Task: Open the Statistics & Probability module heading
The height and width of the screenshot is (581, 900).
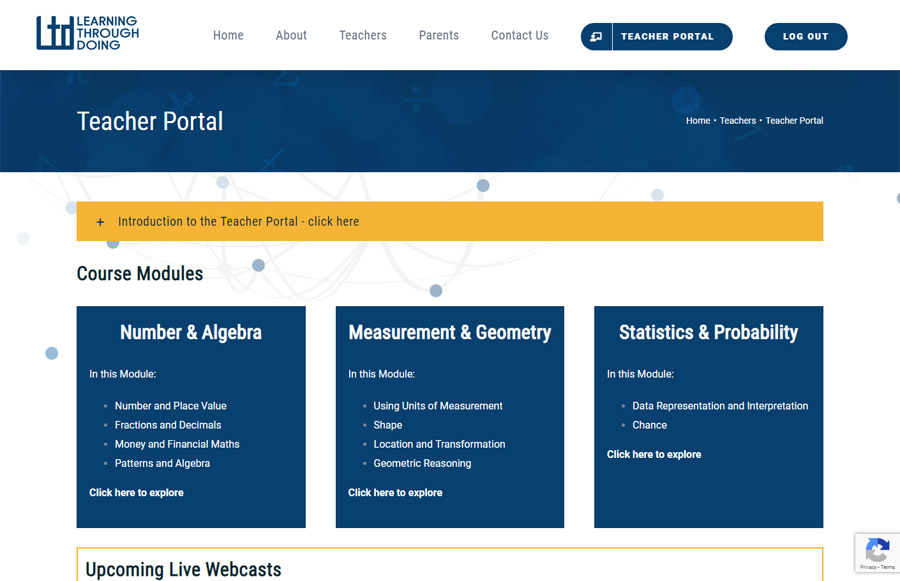Action: pos(708,333)
